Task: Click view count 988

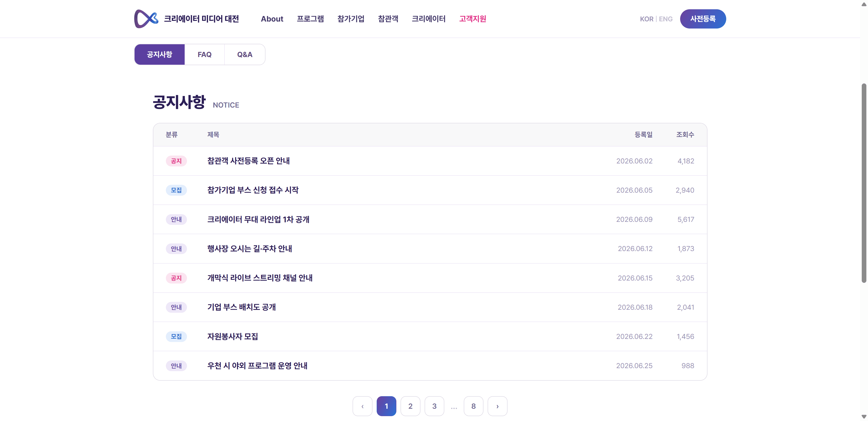Action: point(688,366)
